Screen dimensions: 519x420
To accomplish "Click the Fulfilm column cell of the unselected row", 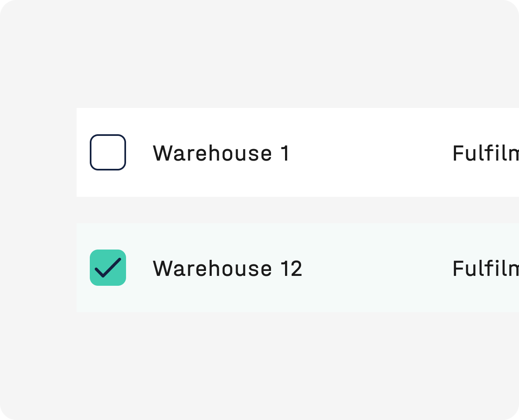I will click(x=486, y=153).
